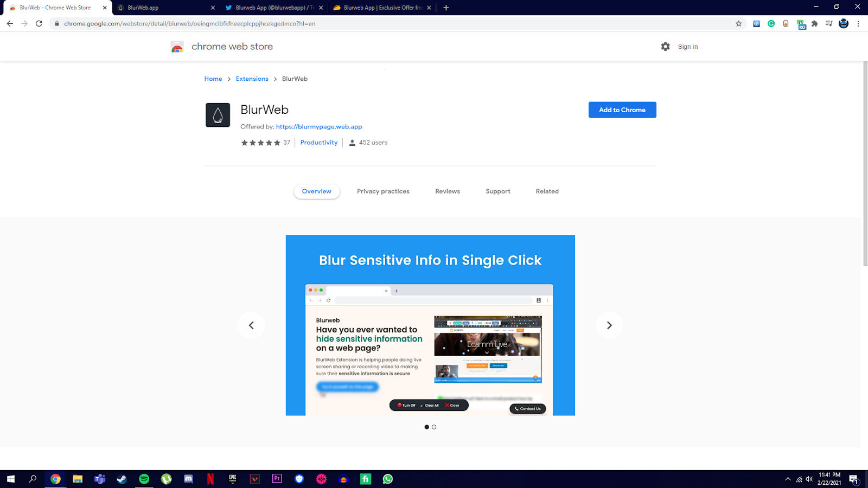Open Chrome Web Store settings gear
Image resolution: width=868 pixels, height=488 pixels.
coord(666,47)
